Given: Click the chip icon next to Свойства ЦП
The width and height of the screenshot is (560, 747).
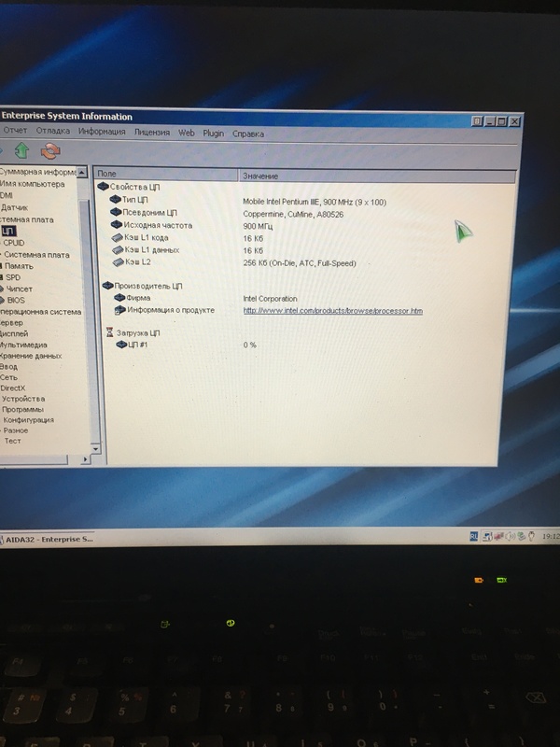Looking at the screenshot, I should 104,186.
